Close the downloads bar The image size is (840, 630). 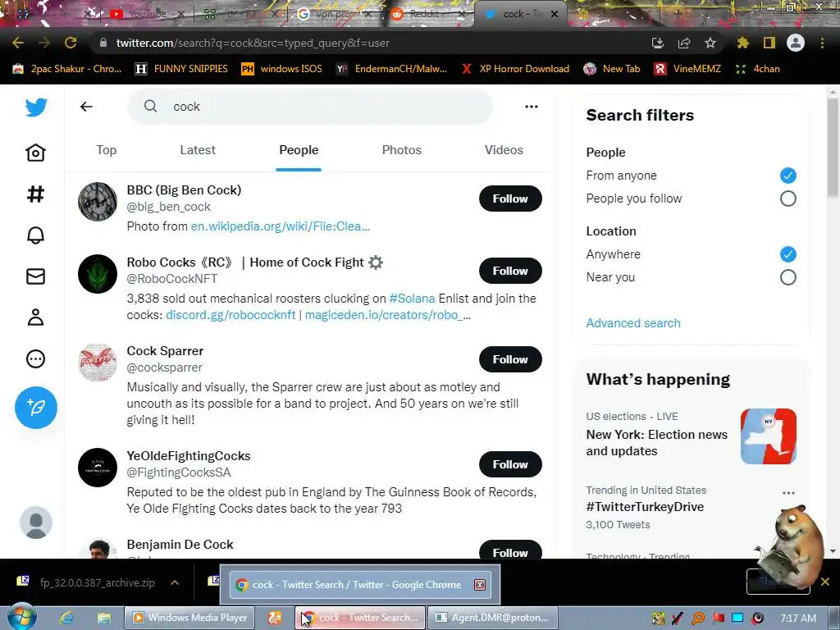tap(825, 582)
